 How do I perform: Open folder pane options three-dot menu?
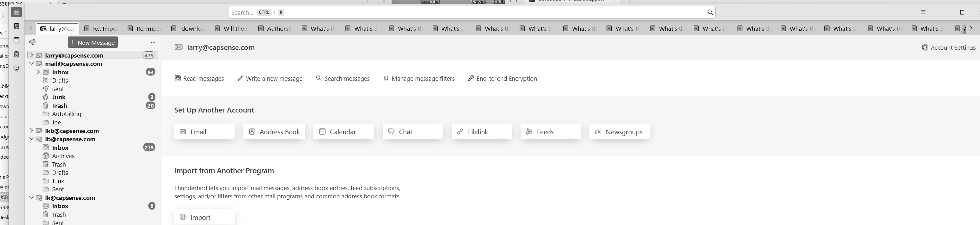click(x=153, y=42)
